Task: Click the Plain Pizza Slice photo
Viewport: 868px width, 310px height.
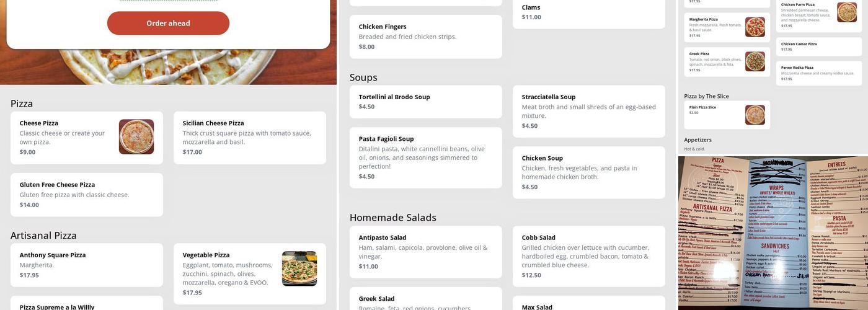Action: [x=755, y=115]
